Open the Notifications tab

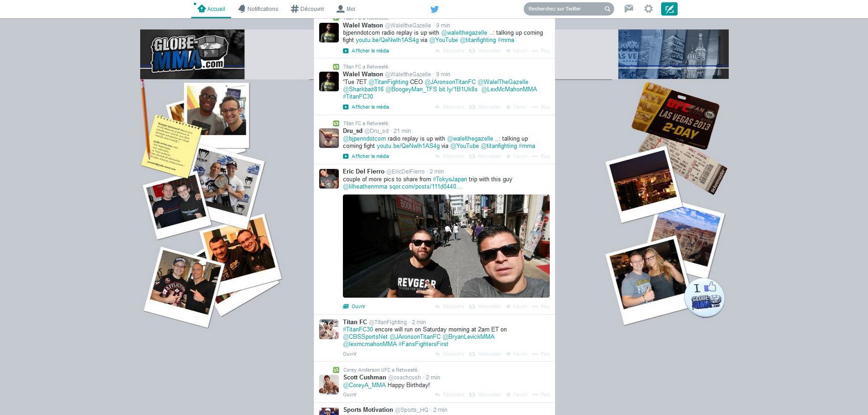click(258, 9)
